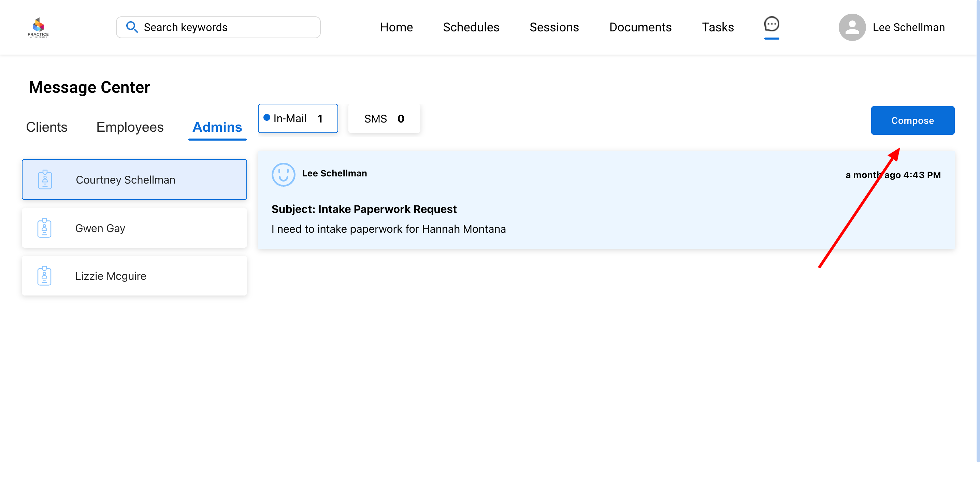Viewport: 980px width, 490px height.
Task: Click Lizzie Mcguire's badge icon
Action: (x=44, y=276)
